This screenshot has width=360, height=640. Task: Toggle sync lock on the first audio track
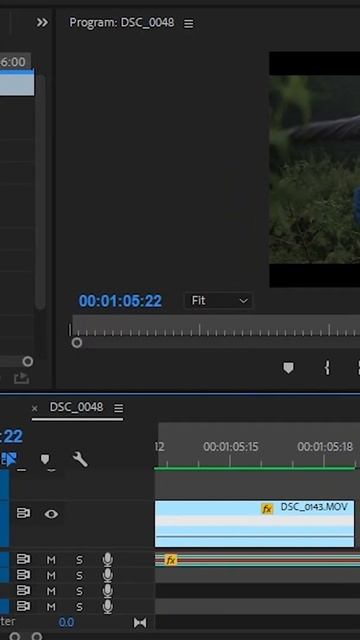[23, 559]
